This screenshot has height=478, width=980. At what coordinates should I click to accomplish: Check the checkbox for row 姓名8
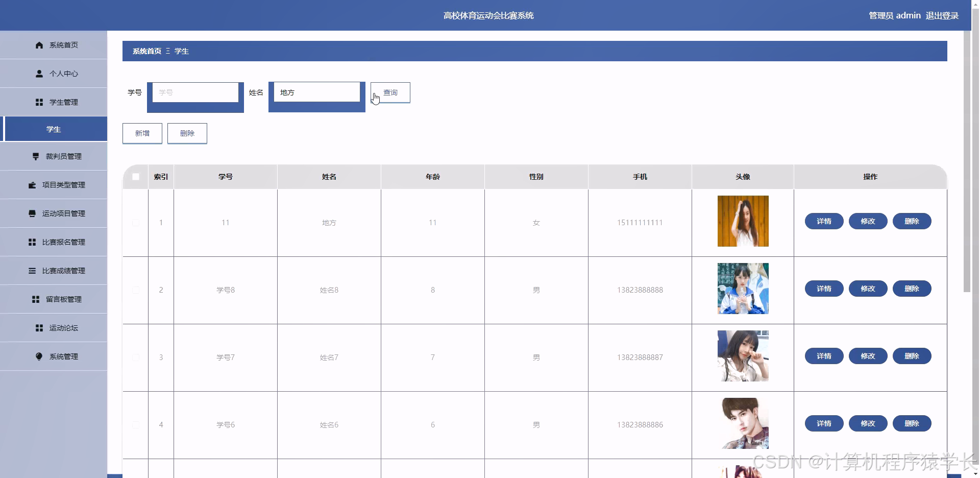136,290
